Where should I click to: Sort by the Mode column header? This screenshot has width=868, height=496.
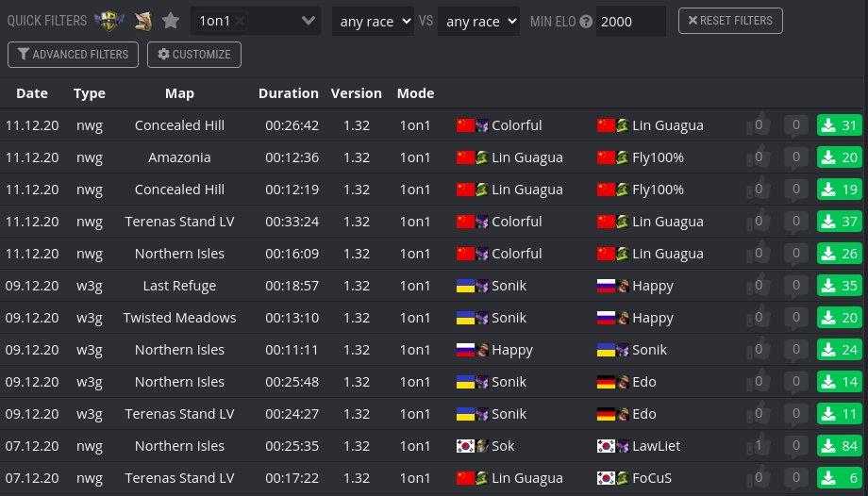pyautogui.click(x=415, y=93)
